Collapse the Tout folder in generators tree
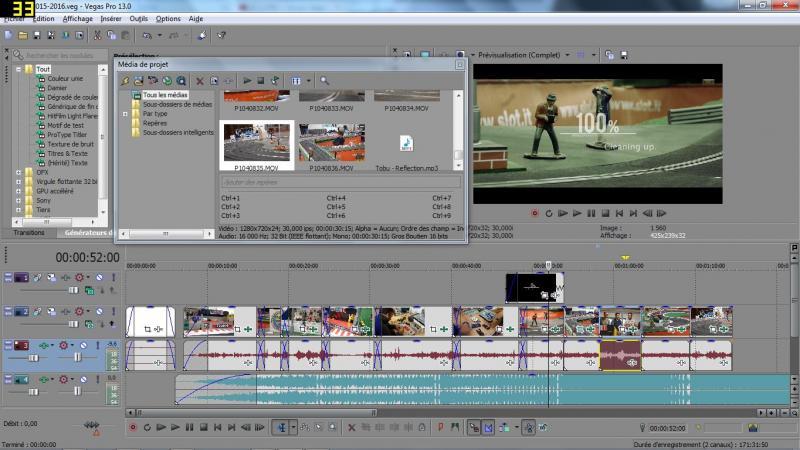Viewport: 800px width, 450px height. click(17, 69)
